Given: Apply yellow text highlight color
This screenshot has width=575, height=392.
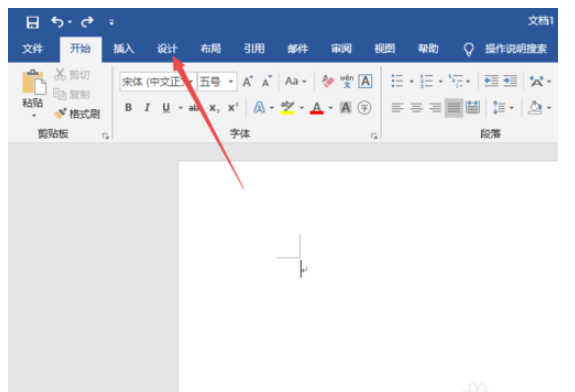Looking at the screenshot, I should point(288,107).
